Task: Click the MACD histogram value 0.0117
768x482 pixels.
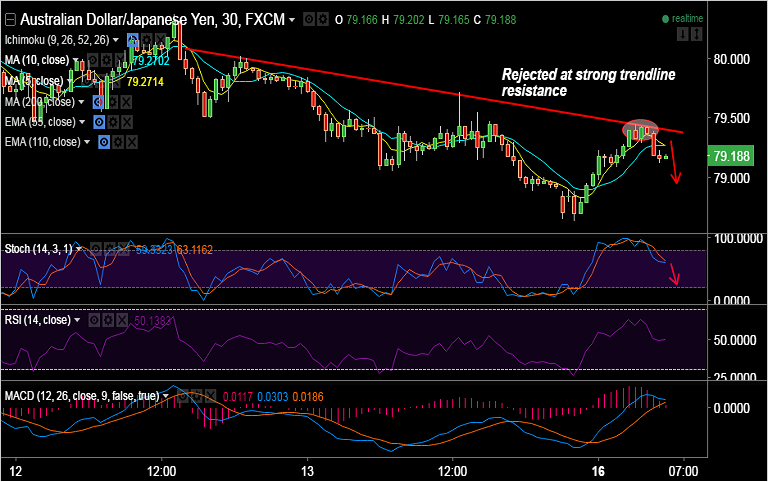Action: pyautogui.click(x=238, y=397)
